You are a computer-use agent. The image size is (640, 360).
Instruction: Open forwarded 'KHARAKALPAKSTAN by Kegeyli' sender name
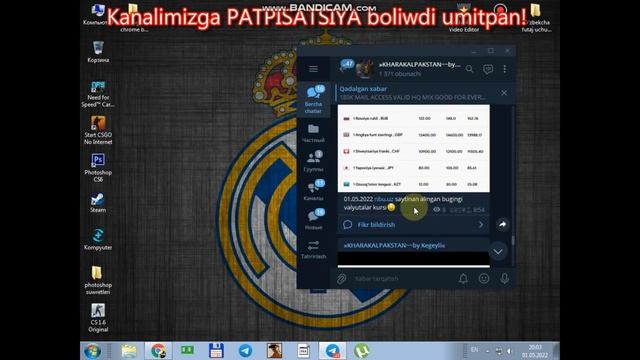point(394,245)
